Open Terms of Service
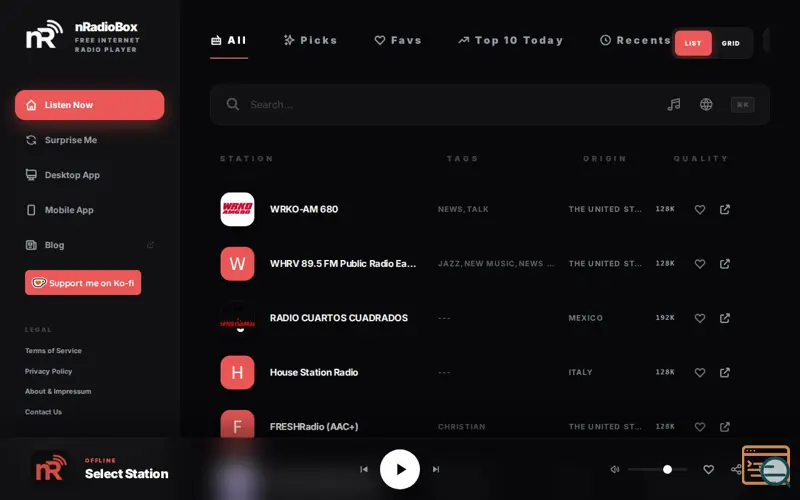The image size is (800, 500). [53, 351]
